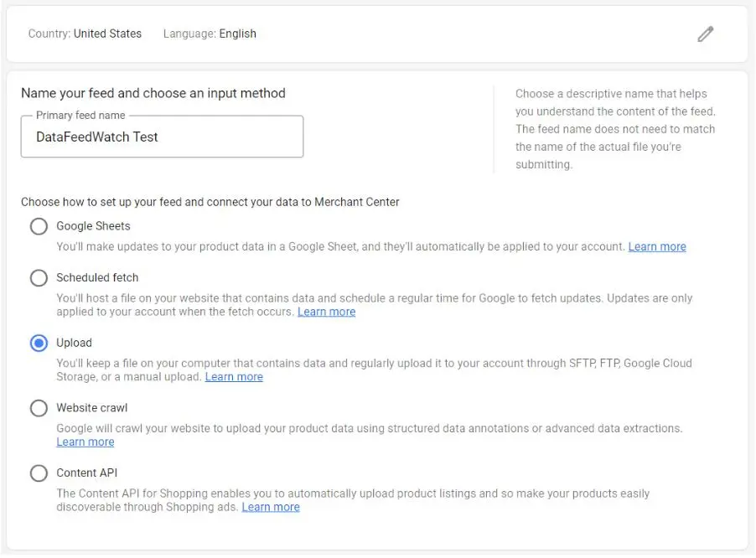Open Learn more link under Scheduled fetch
756x558 pixels.
[326, 312]
